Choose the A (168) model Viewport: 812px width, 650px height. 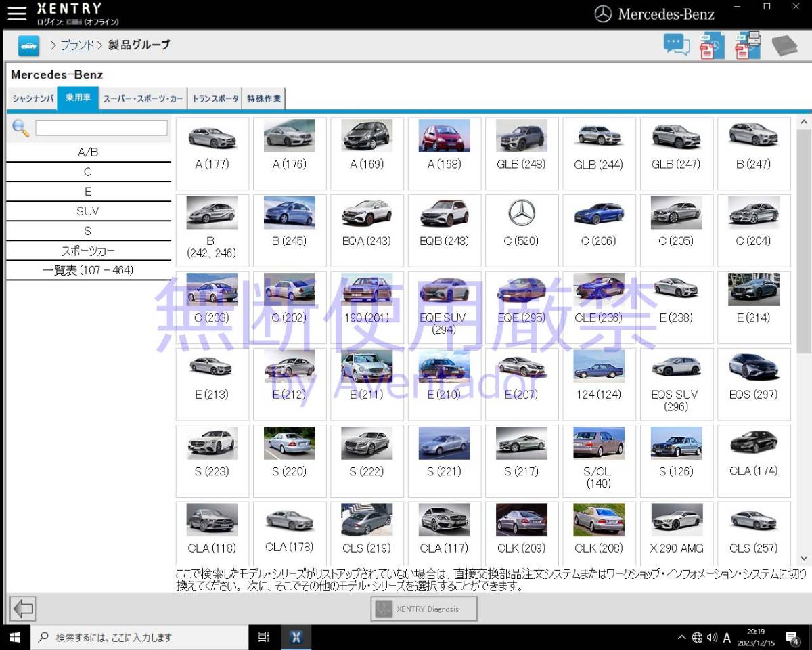coord(445,154)
